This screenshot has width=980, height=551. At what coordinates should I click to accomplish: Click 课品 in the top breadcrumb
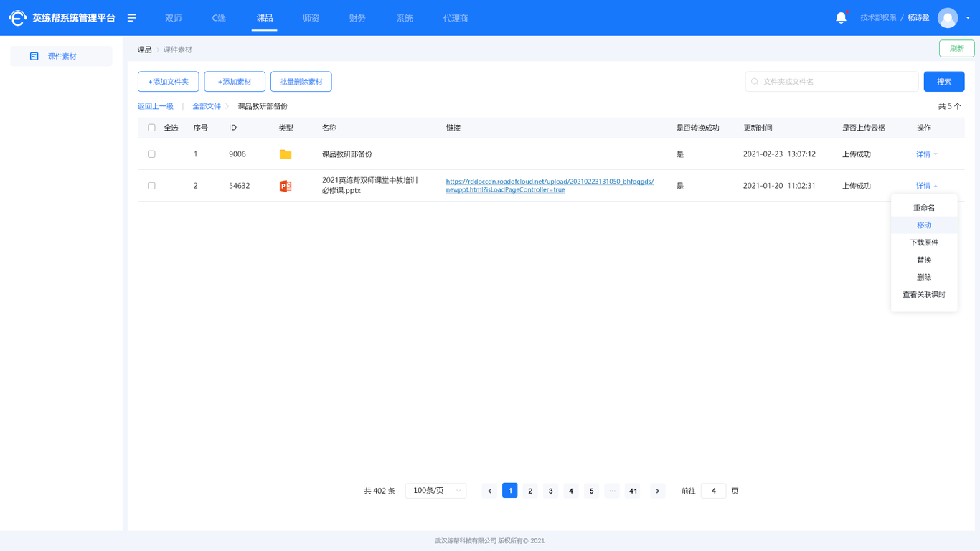145,50
